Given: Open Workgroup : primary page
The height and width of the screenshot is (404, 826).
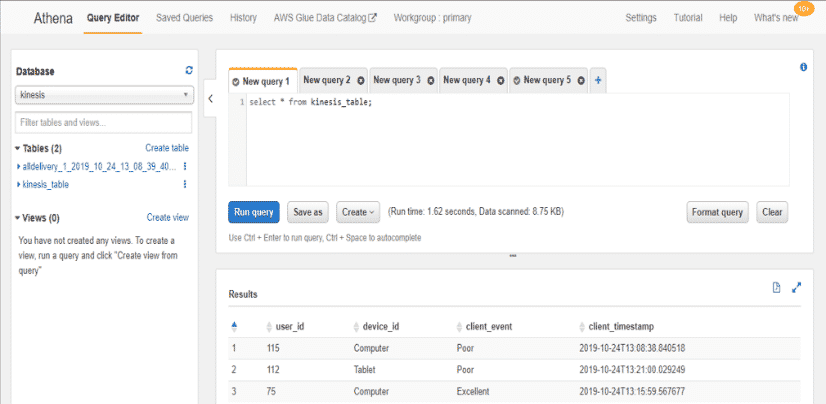Looking at the screenshot, I should pos(432,18).
